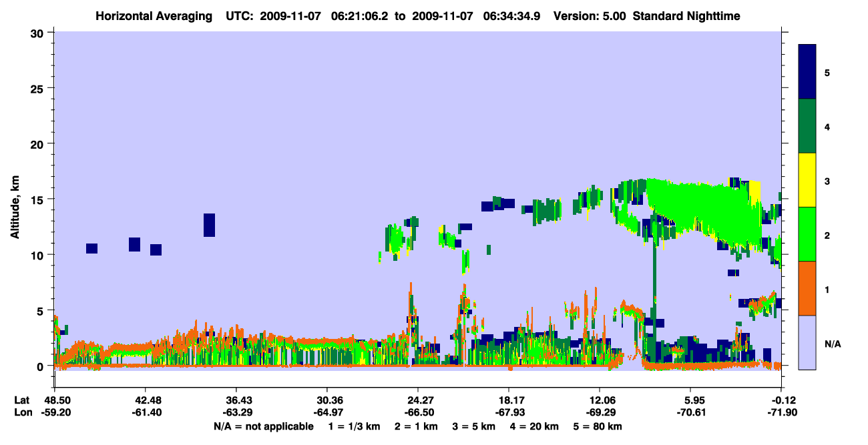Click the y-axis tick label 30

click(x=39, y=33)
